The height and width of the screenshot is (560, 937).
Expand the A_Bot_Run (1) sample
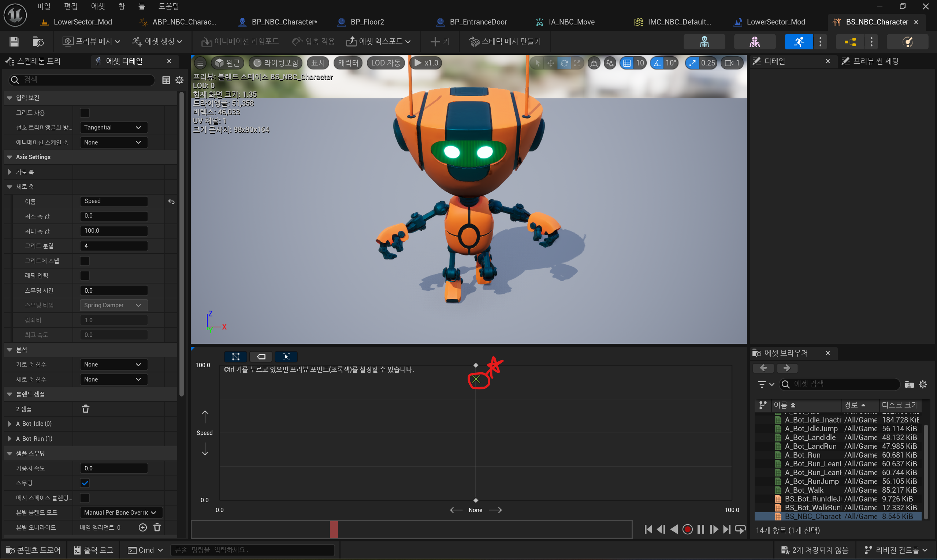click(10, 439)
